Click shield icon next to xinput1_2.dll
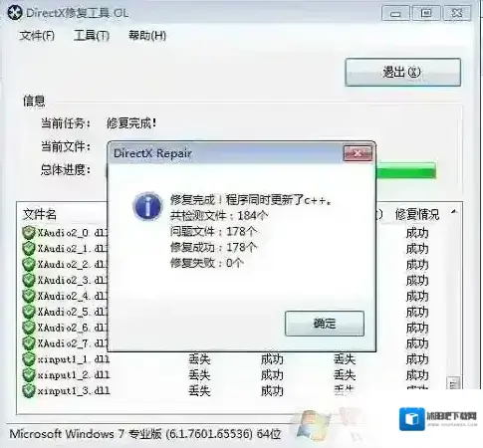Viewport: 483px width, 448px height. (x=29, y=374)
